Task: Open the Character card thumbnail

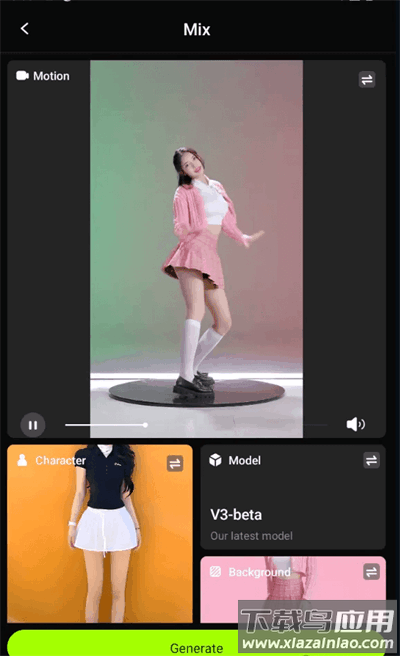Action: [100, 533]
